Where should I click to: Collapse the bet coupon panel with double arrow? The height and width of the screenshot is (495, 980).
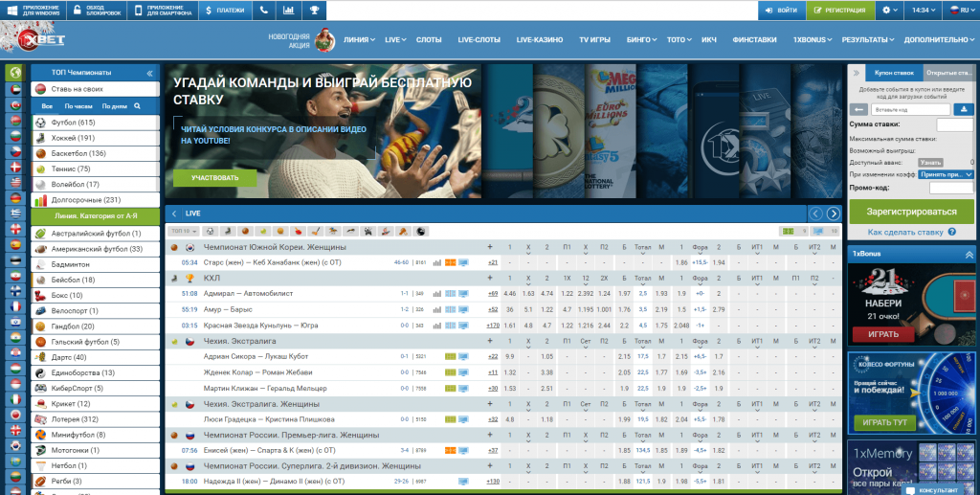click(x=855, y=73)
